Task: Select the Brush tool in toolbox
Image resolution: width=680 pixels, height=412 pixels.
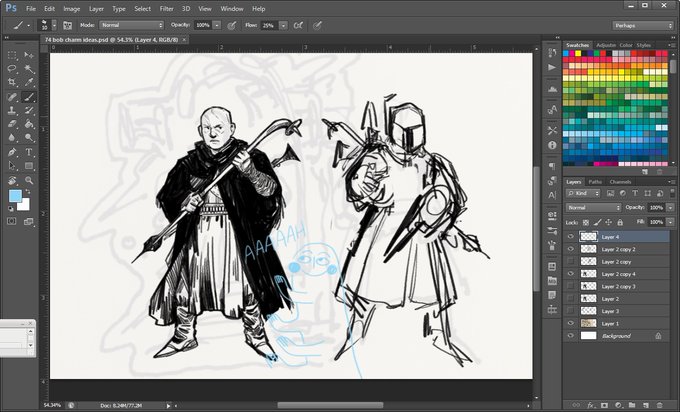Action: tap(29, 97)
